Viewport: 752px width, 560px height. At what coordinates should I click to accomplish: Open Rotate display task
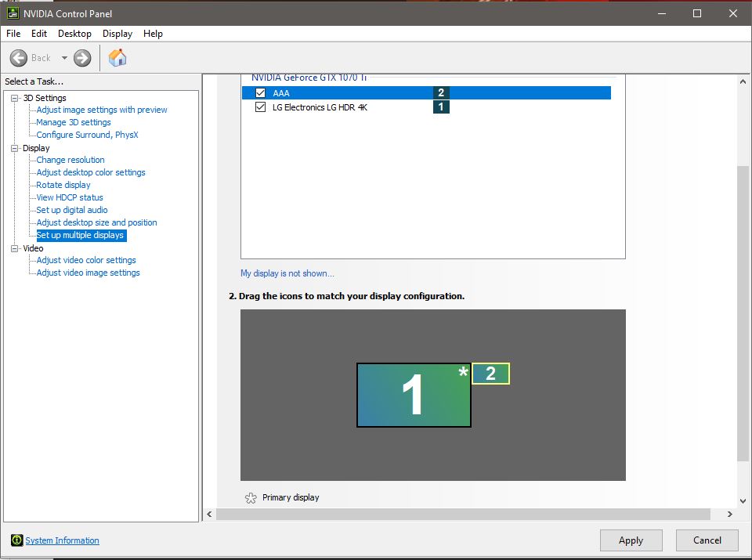[x=63, y=185]
